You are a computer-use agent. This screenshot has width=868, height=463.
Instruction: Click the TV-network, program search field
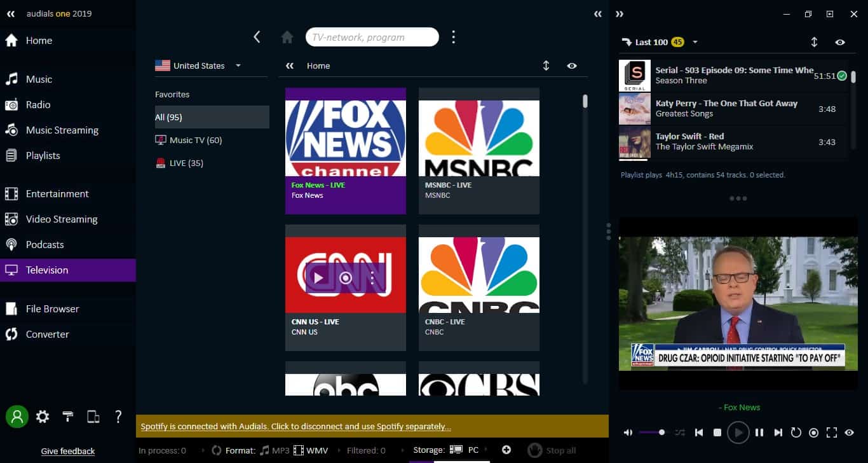[x=372, y=37]
